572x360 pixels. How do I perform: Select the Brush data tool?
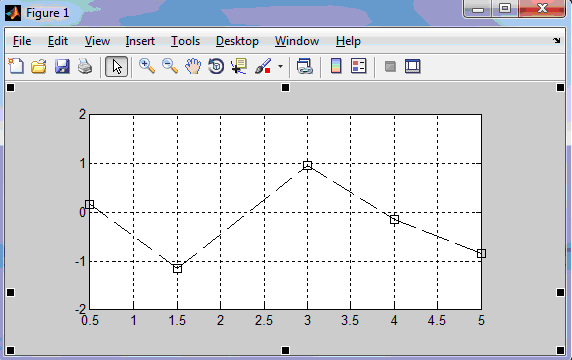pyautogui.click(x=263, y=66)
